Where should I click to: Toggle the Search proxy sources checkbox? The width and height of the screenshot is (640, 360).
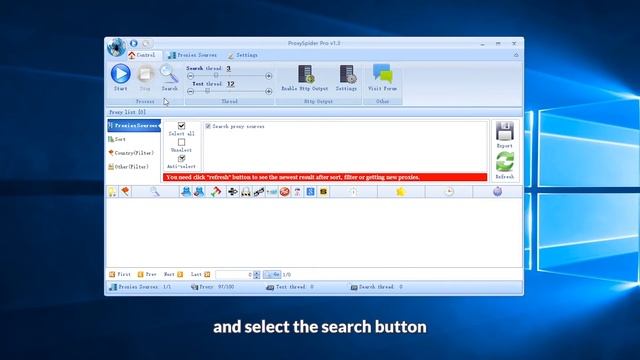[x=208, y=127]
